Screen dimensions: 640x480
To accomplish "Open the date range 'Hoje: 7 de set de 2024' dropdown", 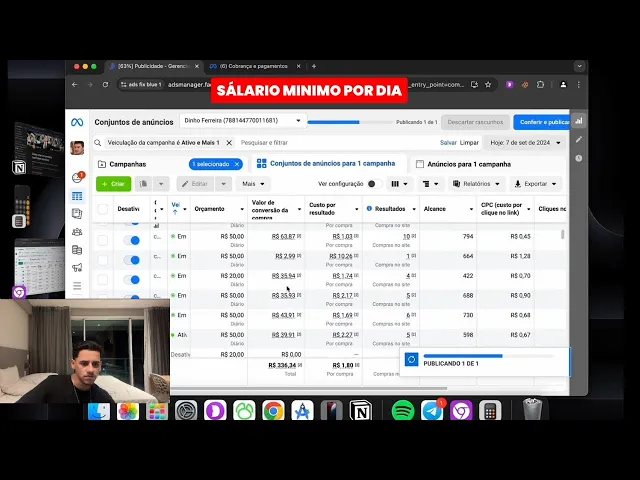I will click(525, 143).
